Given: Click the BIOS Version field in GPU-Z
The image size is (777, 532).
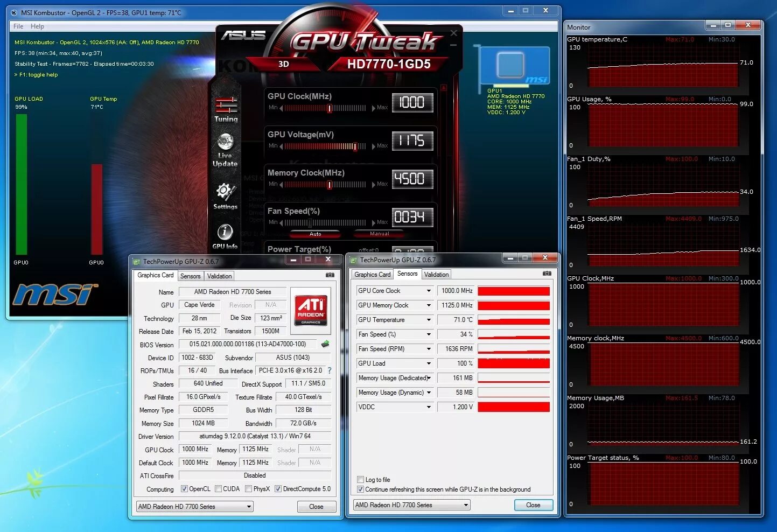Looking at the screenshot, I should 248,344.
